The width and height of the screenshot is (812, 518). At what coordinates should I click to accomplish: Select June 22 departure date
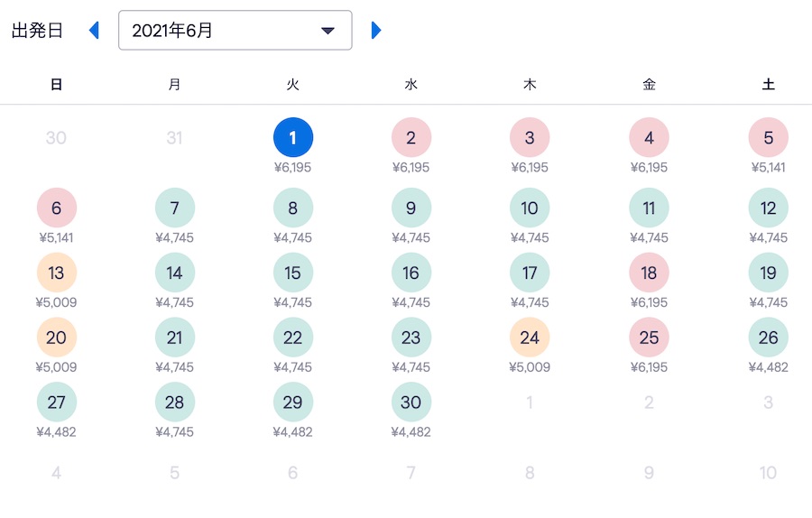(x=293, y=338)
